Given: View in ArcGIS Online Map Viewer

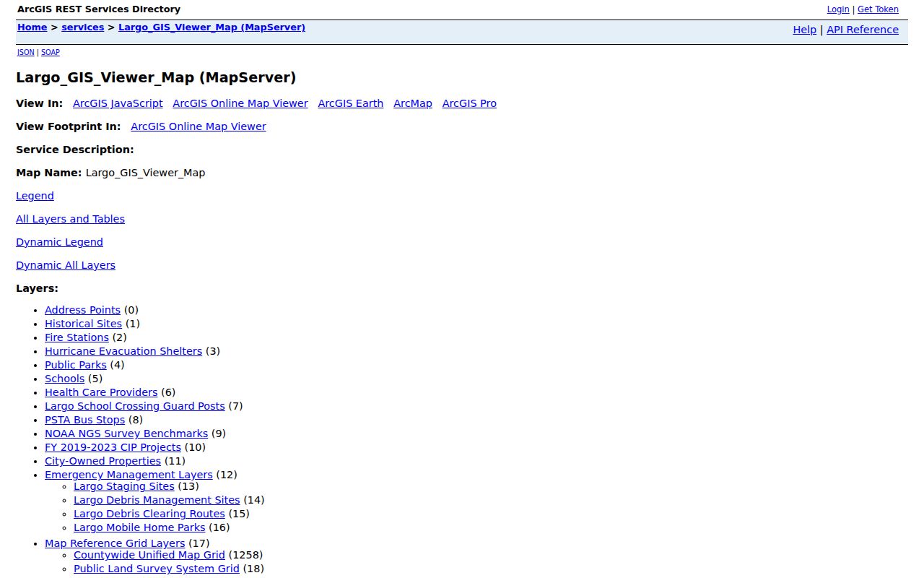Looking at the screenshot, I should point(240,103).
